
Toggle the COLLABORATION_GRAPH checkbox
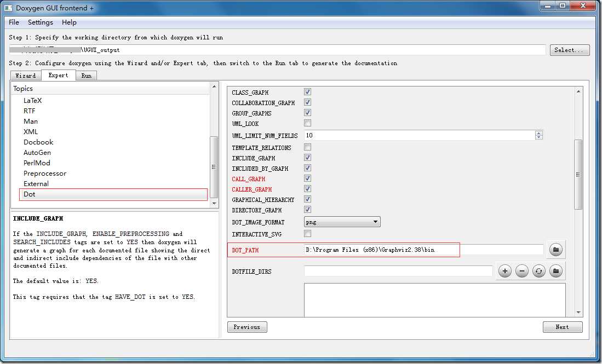coord(307,102)
